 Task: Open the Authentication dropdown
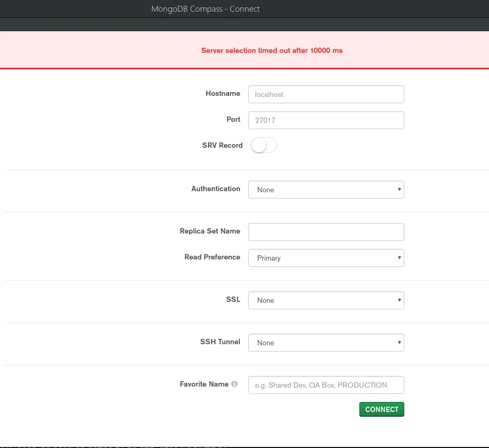326,190
